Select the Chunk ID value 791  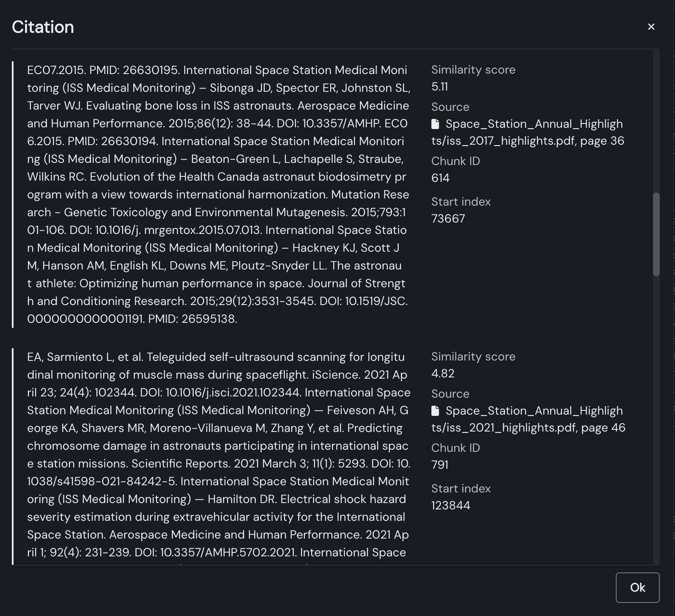(440, 465)
